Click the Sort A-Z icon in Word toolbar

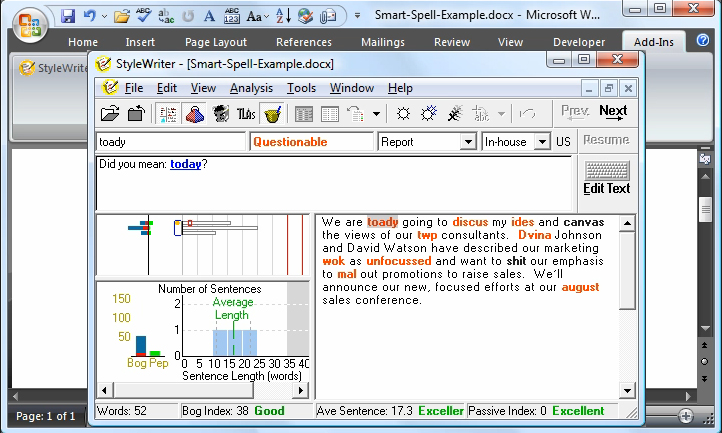283,16
